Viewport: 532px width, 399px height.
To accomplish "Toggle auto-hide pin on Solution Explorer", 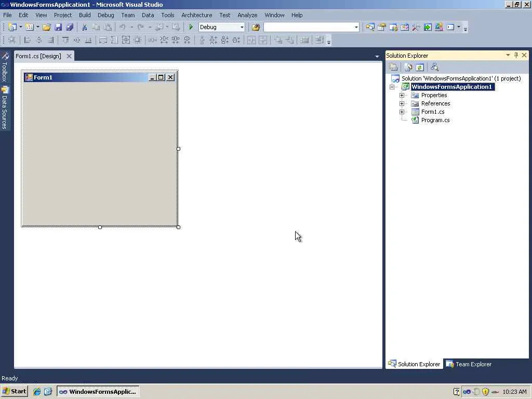I will click(x=516, y=55).
